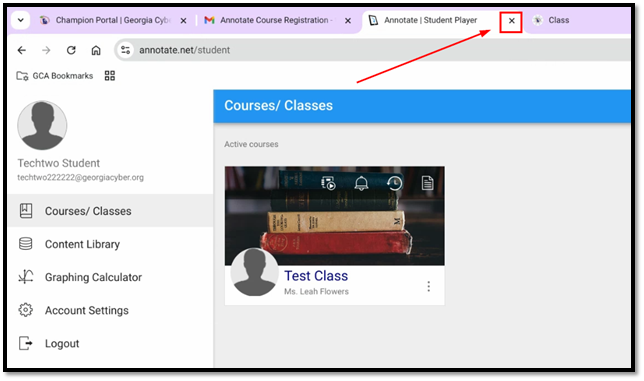Open Courses/ Classes in the sidebar
Viewport: 644px width, 381px height.
click(x=110, y=211)
